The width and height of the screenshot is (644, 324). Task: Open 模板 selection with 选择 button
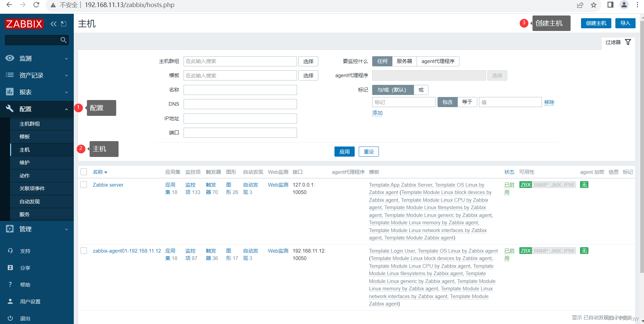coord(308,75)
